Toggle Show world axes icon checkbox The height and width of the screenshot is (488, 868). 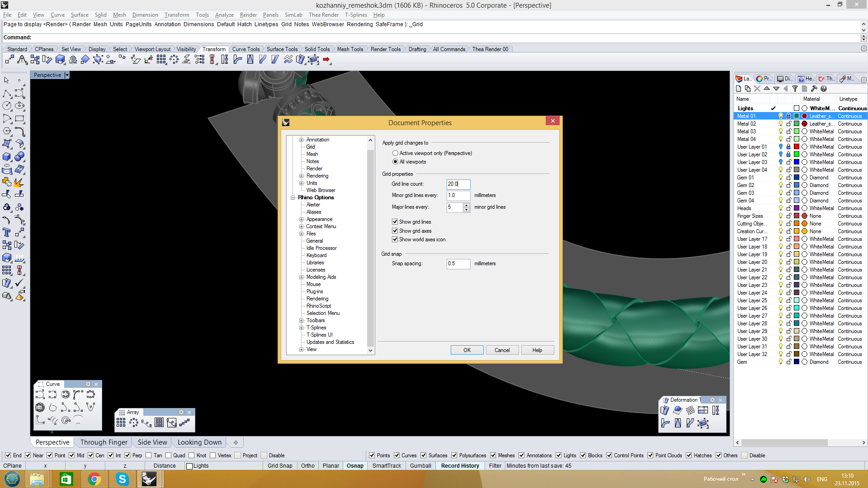(395, 239)
